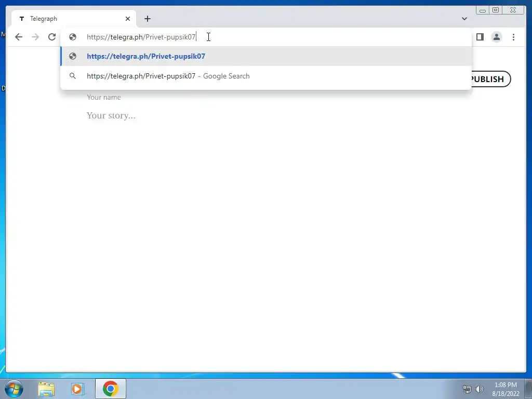
Task: Open Chrome side panel icon
Action: [480, 37]
